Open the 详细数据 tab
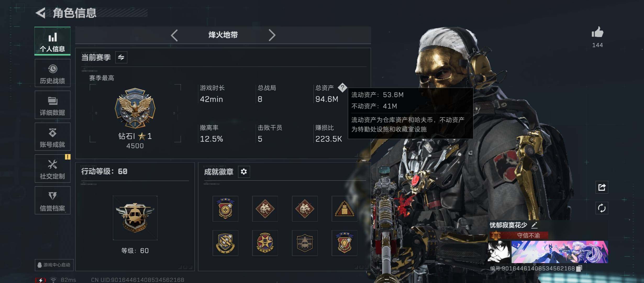Viewport: 644px width, 283px height. (52, 105)
